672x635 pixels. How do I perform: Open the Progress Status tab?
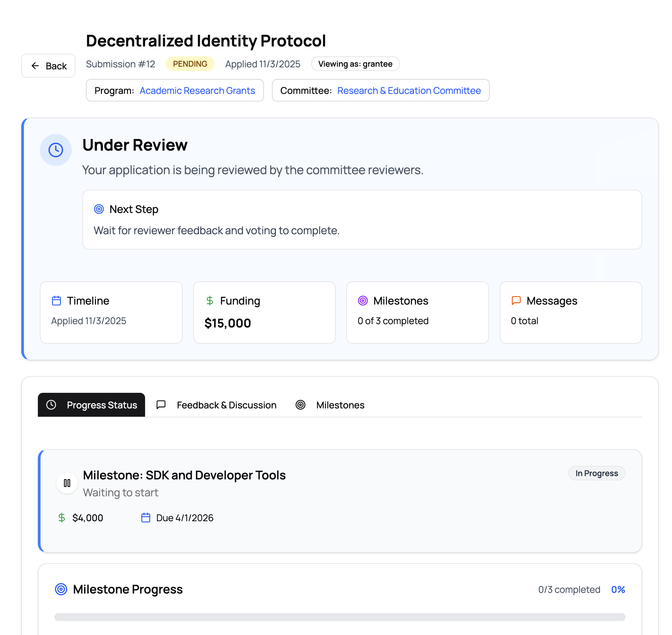(x=91, y=404)
